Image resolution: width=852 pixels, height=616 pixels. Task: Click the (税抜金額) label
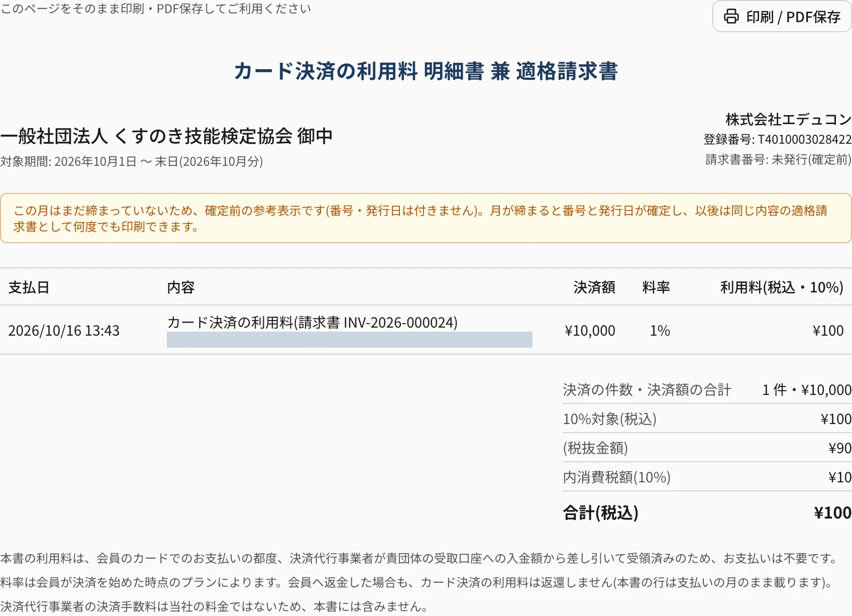tap(595, 448)
